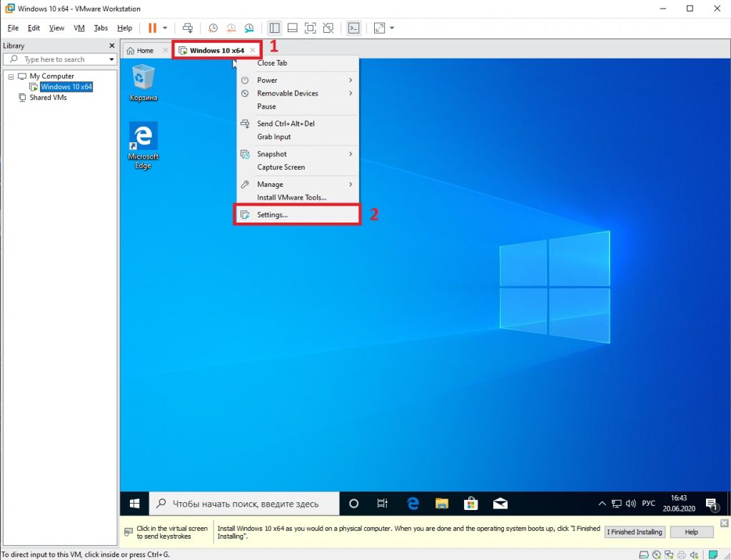Close the Library panel
Image resolution: width=731 pixels, height=560 pixels.
[x=111, y=46]
